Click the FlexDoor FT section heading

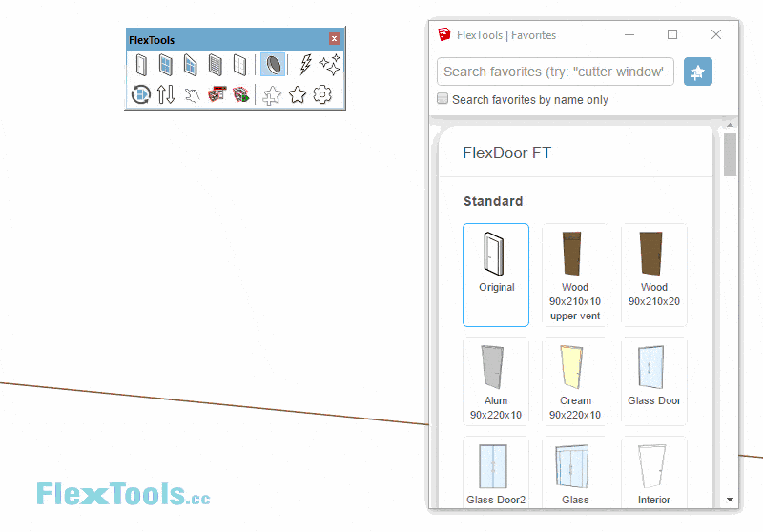click(506, 153)
